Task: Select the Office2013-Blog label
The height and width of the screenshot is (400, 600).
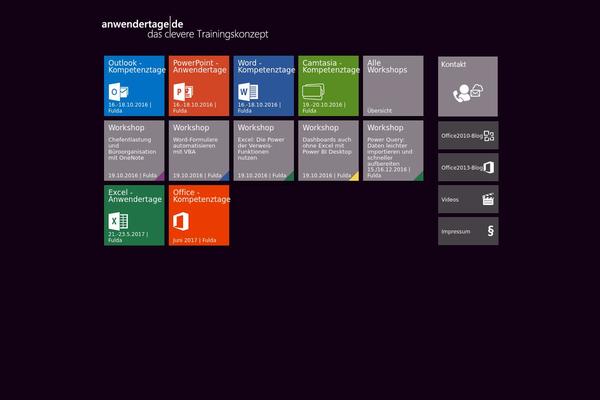Action: pos(462,168)
